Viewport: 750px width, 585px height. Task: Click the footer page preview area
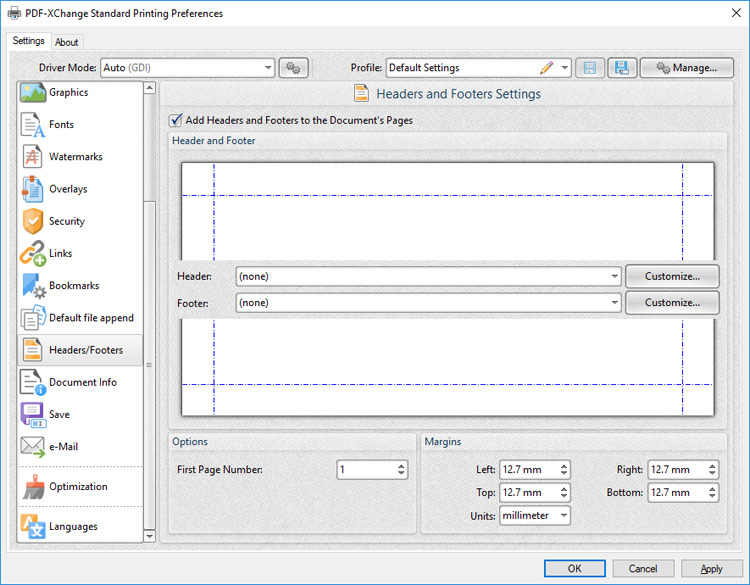(448, 367)
